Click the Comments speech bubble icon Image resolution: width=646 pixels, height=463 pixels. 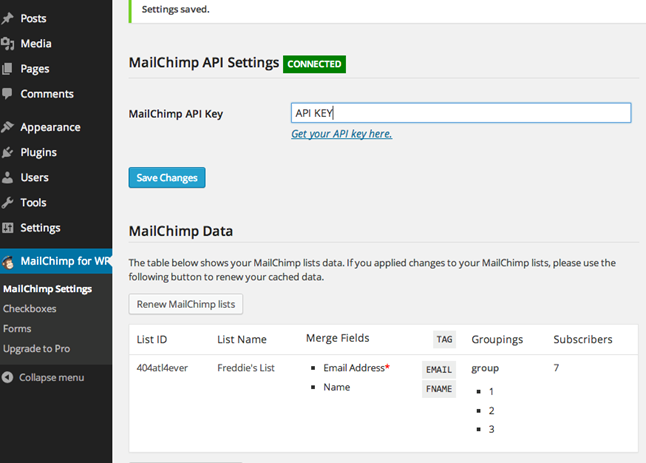[x=7, y=94]
